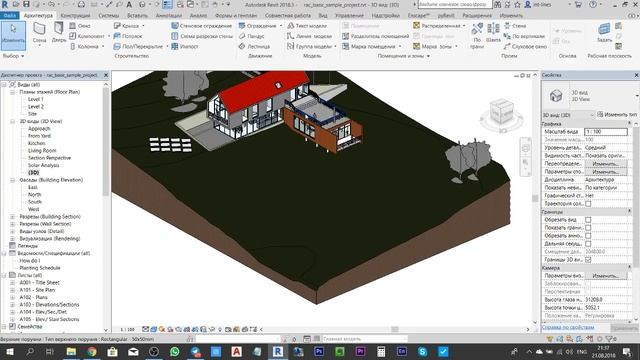
Task: Collapse Планы этажей (Floor Plan) node
Action: 12,92
